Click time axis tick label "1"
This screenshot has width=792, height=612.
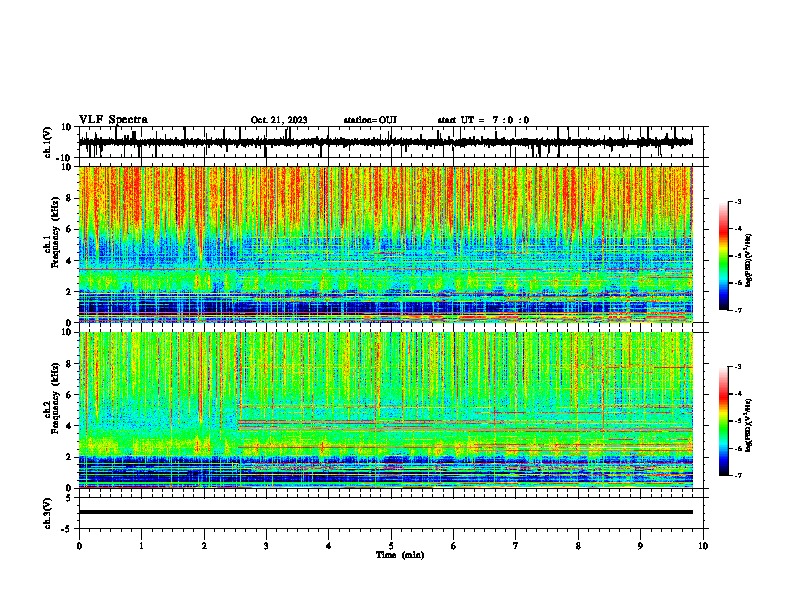(141, 546)
